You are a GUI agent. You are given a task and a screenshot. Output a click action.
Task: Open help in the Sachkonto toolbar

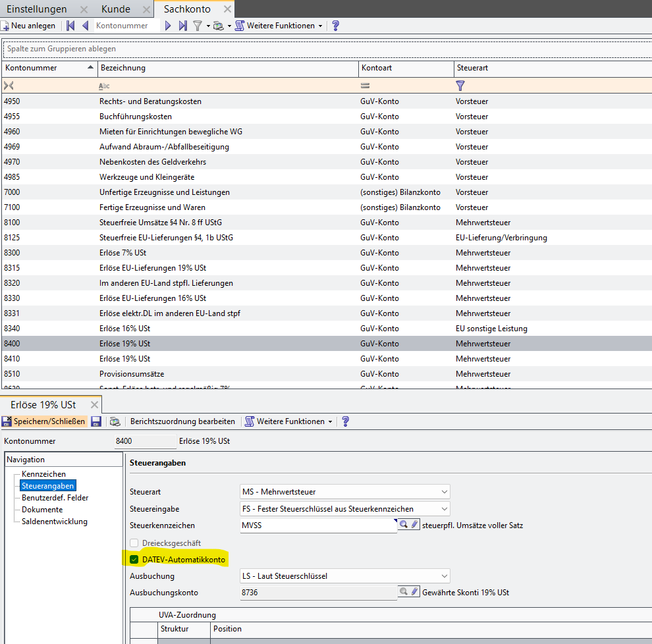[335, 26]
